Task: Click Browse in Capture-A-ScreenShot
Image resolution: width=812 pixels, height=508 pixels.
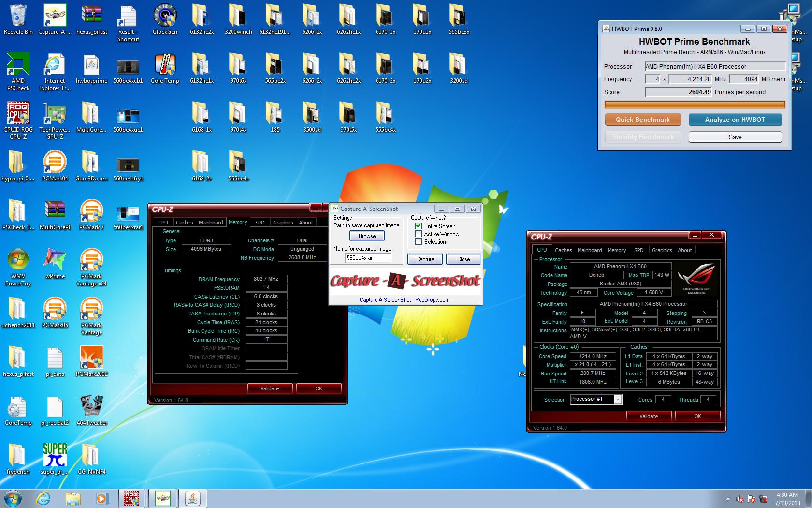Action: (367, 236)
